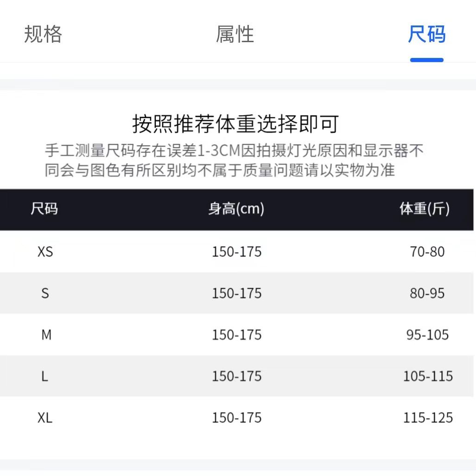The height and width of the screenshot is (476, 476).
Task: Pick the L size row label
Action: click(44, 376)
